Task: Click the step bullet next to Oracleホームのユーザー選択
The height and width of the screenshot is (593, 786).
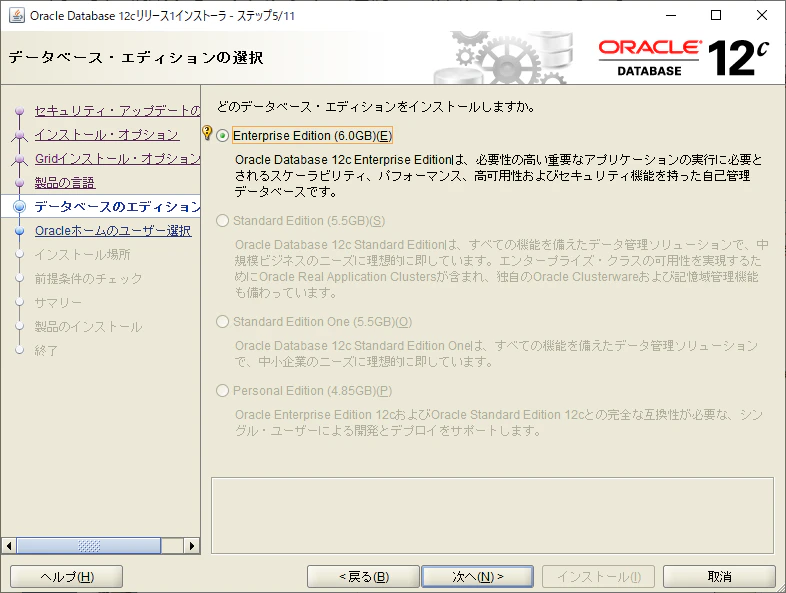Action: [20, 231]
